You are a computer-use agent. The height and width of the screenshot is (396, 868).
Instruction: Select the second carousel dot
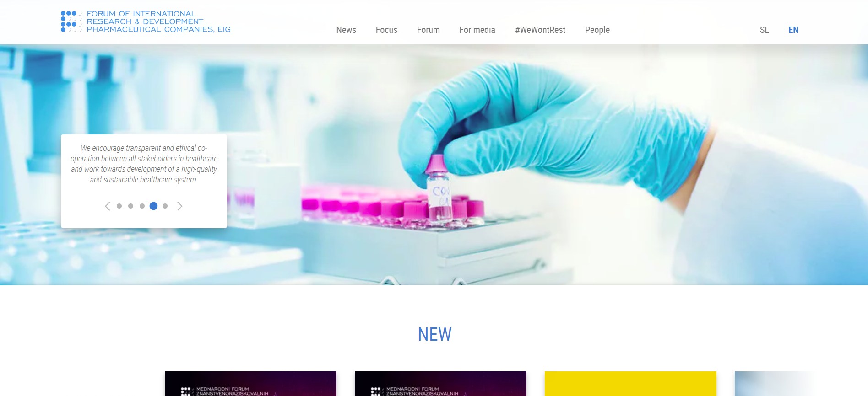click(x=131, y=206)
